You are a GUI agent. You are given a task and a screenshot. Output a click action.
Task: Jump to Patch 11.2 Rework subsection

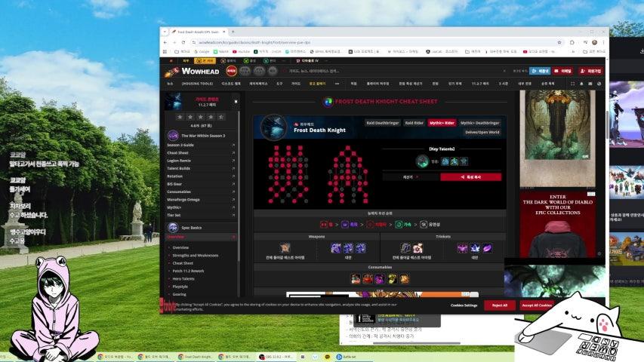coord(188,271)
